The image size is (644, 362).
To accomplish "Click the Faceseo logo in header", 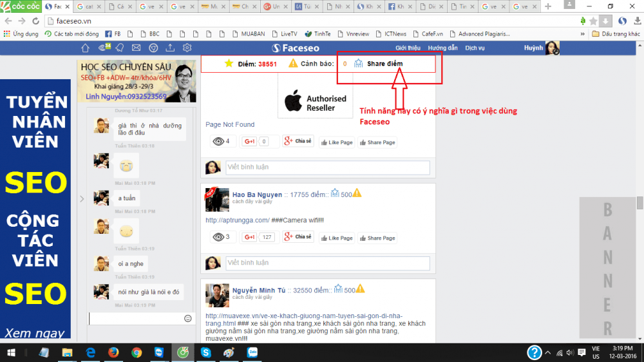I will tap(296, 48).
